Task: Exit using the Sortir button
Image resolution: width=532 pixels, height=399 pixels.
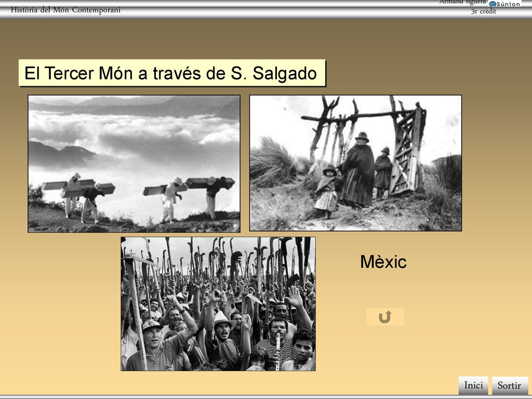Action: click(x=510, y=385)
